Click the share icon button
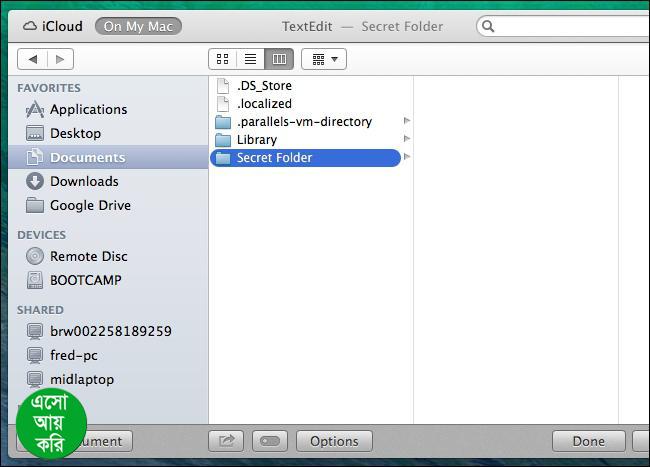Screen dimensions: 650x467 (226, 441)
